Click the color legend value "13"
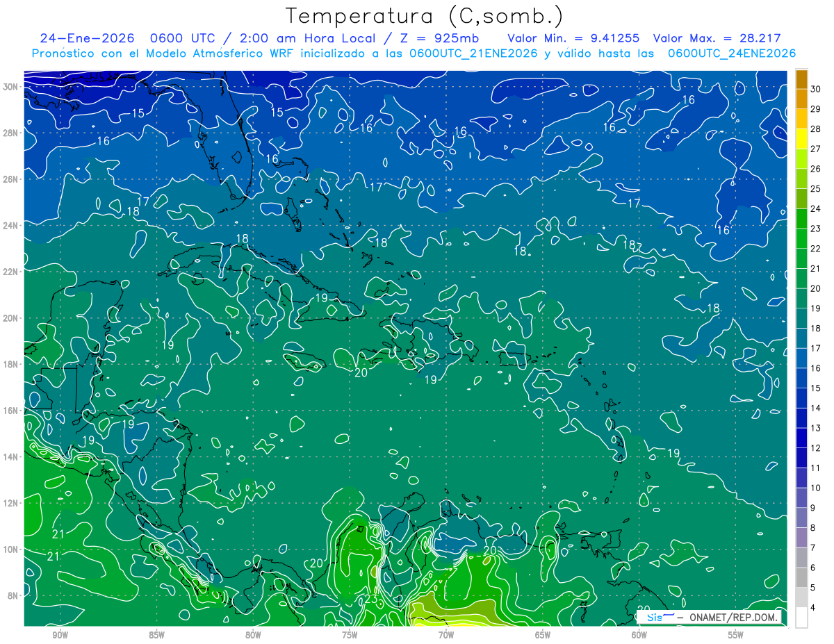Screen dimensions: 834x644 tap(816, 428)
